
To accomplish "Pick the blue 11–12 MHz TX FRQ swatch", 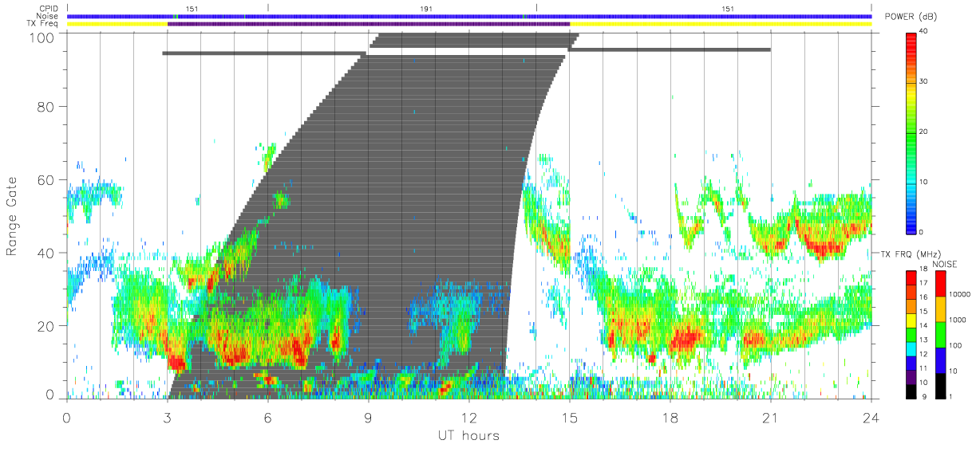I will click(911, 364).
